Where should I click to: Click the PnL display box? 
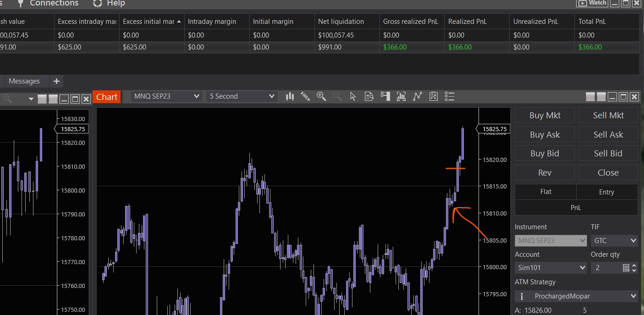[x=576, y=207]
